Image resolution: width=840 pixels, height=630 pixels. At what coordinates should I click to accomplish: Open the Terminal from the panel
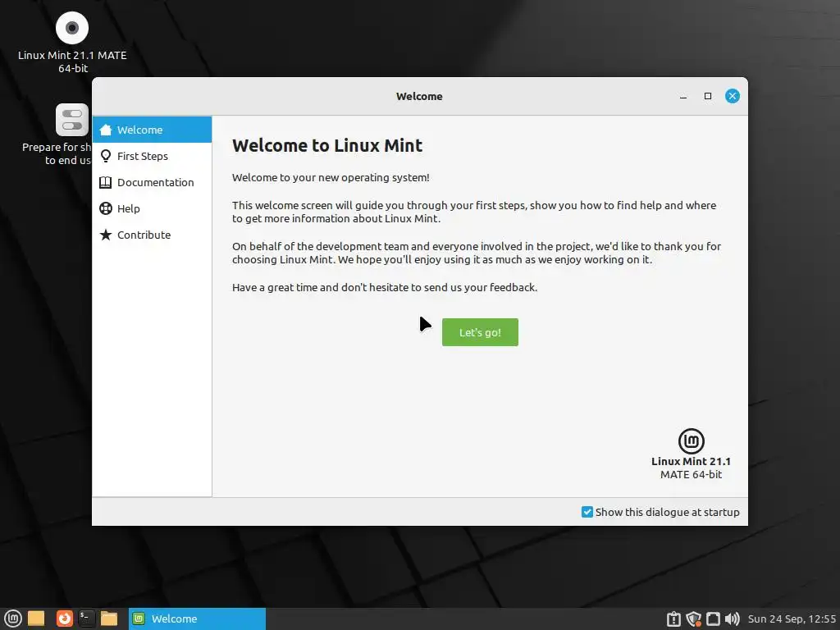tap(86, 619)
